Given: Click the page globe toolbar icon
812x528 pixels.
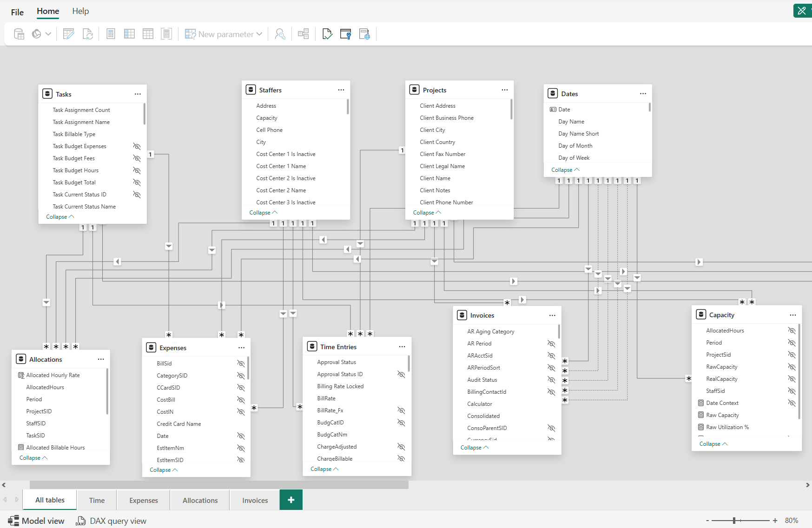Looking at the screenshot, I should [364, 34].
